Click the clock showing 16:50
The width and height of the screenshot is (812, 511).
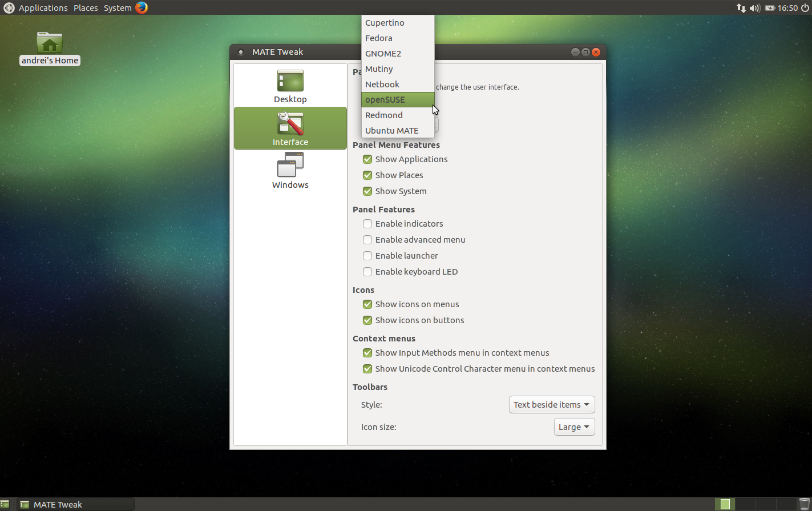[x=787, y=8]
